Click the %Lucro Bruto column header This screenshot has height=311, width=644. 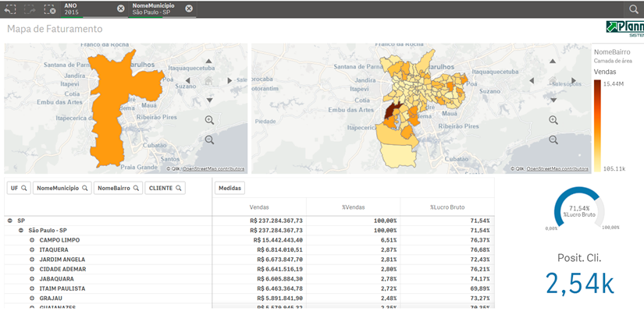point(447,207)
